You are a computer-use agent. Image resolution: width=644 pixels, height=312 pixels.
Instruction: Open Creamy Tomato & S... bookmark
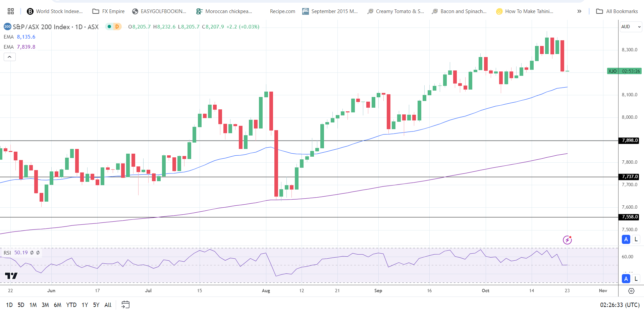pyautogui.click(x=396, y=11)
